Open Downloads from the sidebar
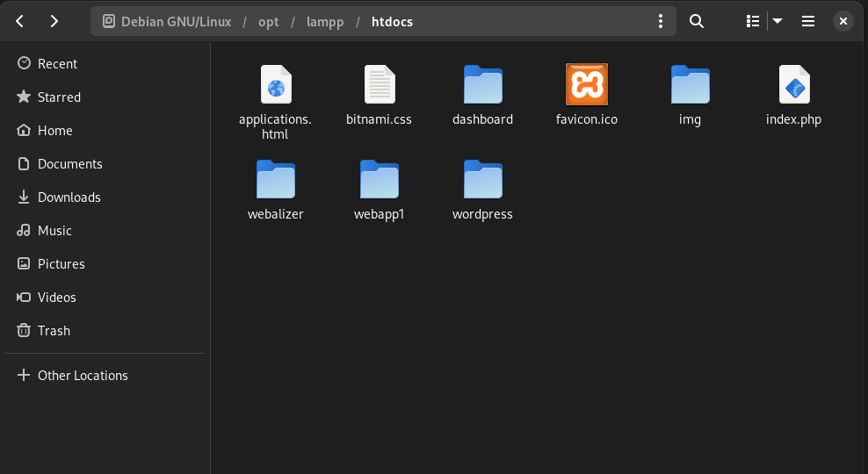Viewport: 868px width, 474px height. pyautogui.click(x=69, y=197)
